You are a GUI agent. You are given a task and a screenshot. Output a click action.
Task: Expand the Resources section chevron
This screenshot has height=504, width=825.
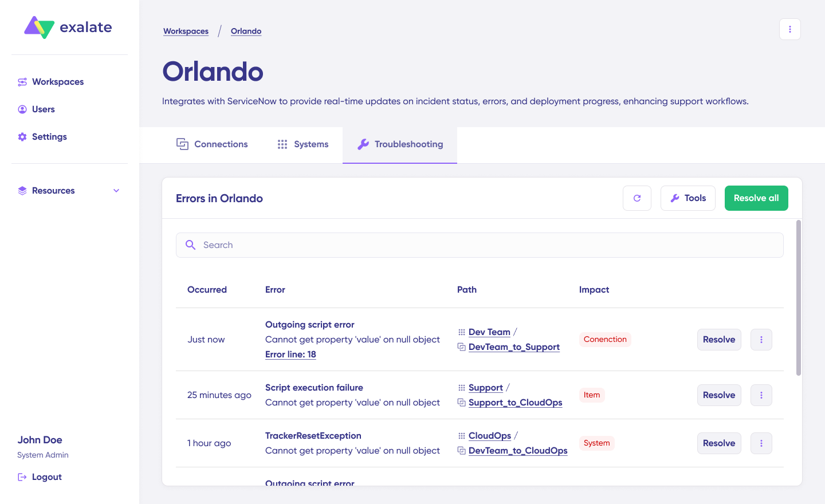[x=116, y=191]
